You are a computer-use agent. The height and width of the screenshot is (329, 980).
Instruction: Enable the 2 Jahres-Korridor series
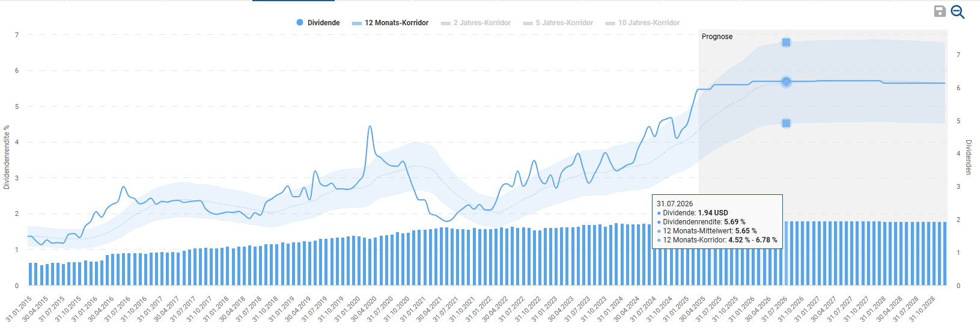click(475, 23)
